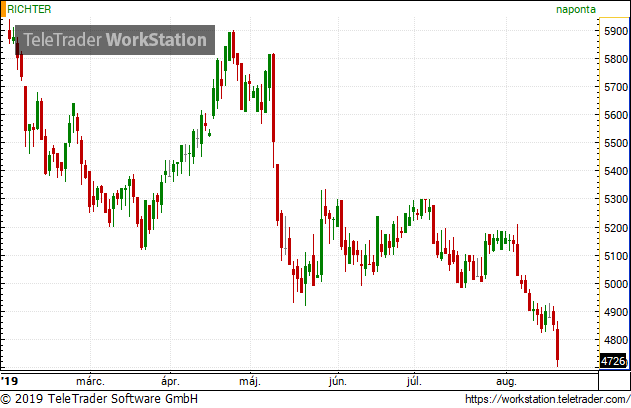Click the 'jún.' date axis label
The height and width of the screenshot is (408, 631).
tap(337, 381)
